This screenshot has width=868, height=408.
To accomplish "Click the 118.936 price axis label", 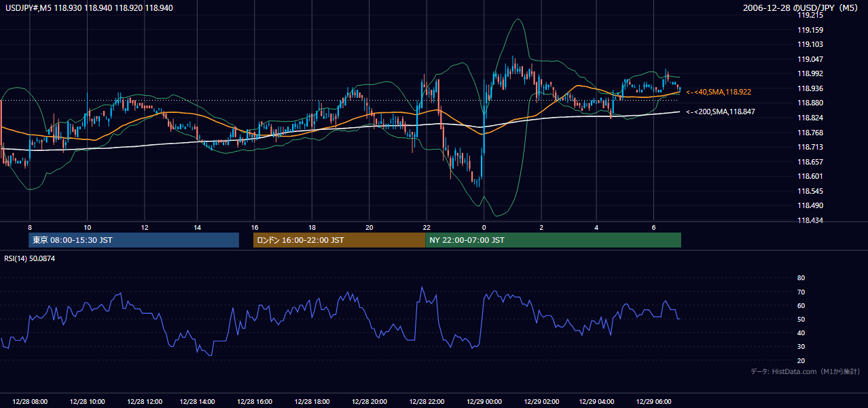I will pyautogui.click(x=810, y=88).
